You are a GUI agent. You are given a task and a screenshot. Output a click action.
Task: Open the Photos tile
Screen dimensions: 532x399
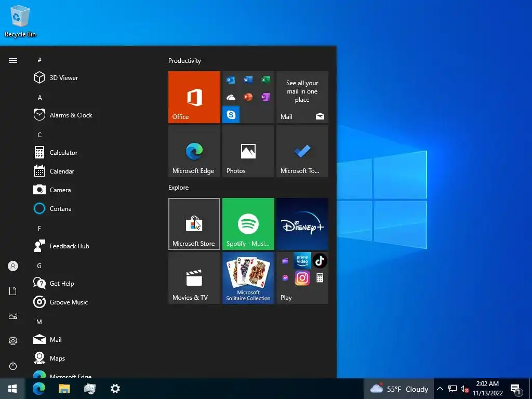pos(248,151)
